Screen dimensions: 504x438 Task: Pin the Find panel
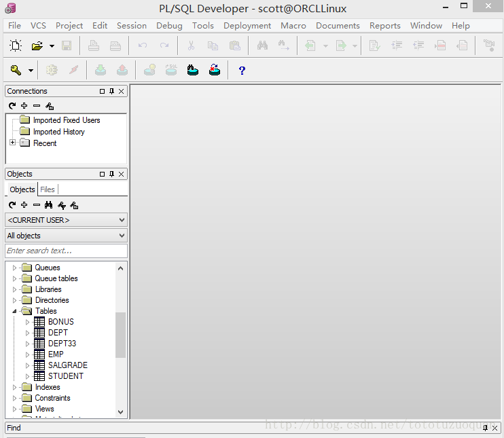point(486,428)
